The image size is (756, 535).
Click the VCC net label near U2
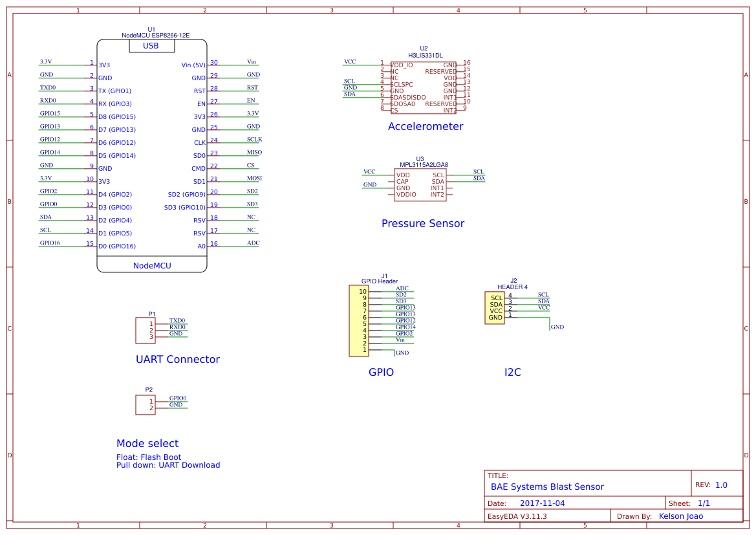pyautogui.click(x=349, y=61)
